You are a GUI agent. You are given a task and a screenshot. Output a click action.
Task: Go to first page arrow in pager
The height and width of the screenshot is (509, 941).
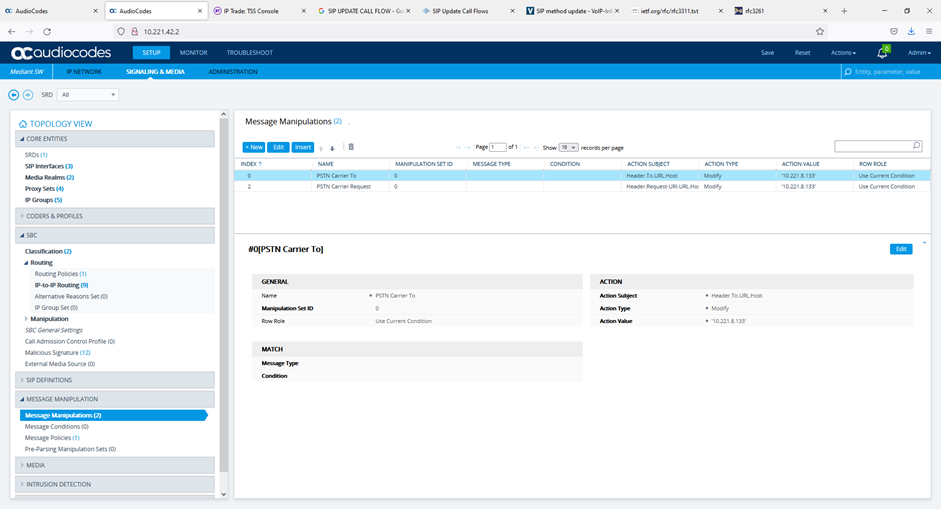458,147
